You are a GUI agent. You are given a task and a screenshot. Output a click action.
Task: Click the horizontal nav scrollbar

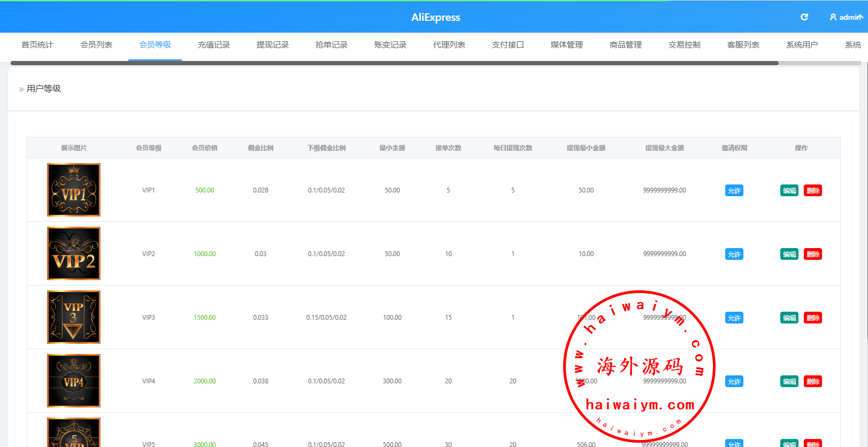[395, 63]
